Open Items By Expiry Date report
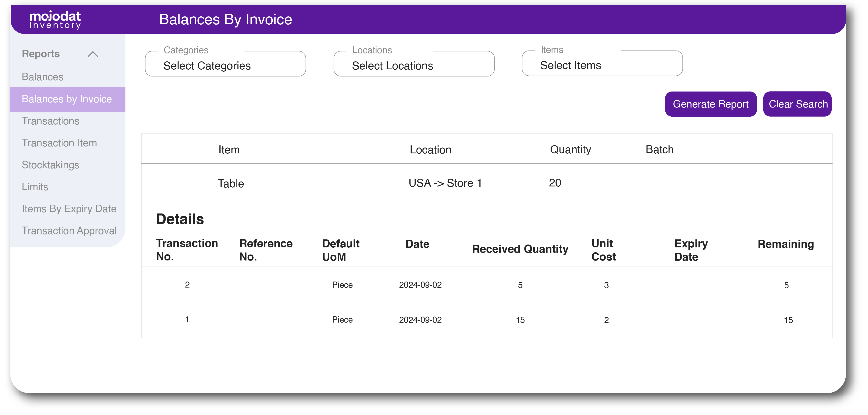Image resolution: width=868 pixels, height=415 pixels. tap(69, 209)
